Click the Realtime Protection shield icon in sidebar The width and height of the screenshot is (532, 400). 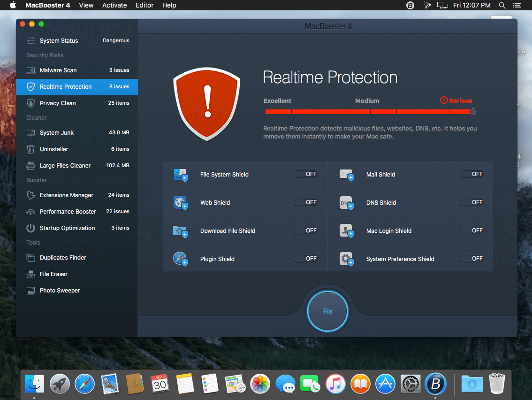(x=30, y=86)
